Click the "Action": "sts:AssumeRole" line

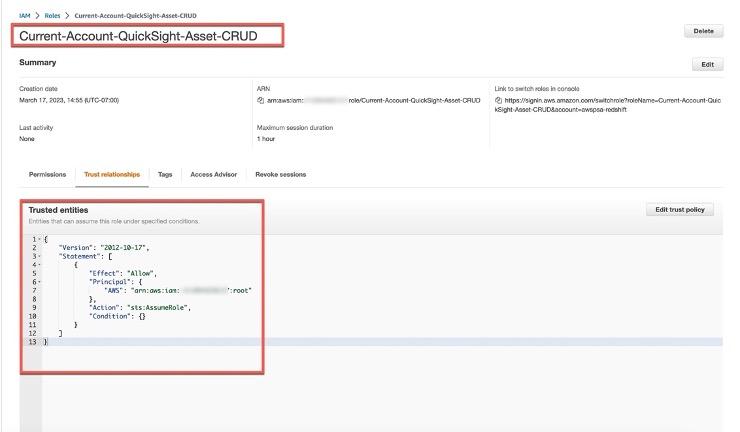point(140,307)
